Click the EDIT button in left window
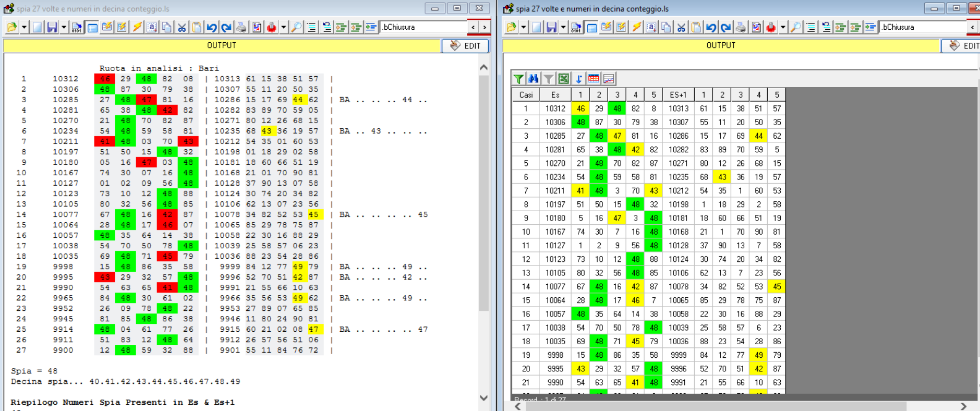Viewport: 980px width, 411px height. tap(465, 46)
